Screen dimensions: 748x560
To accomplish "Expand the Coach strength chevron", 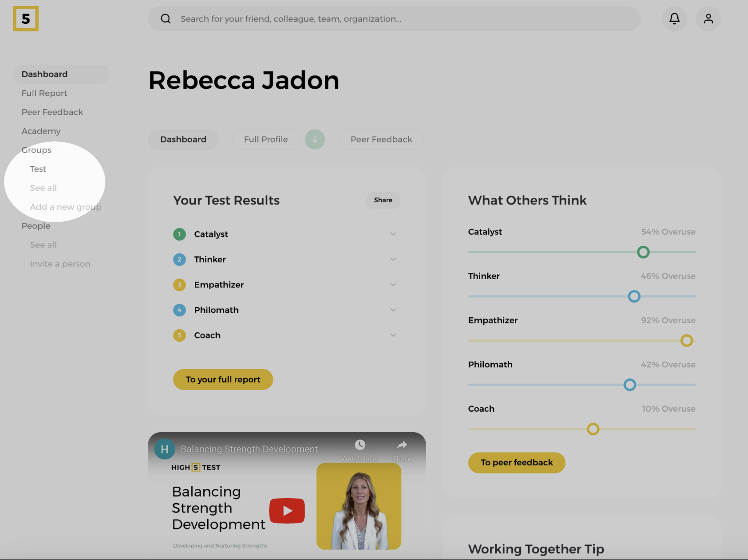I will coord(393,335).
